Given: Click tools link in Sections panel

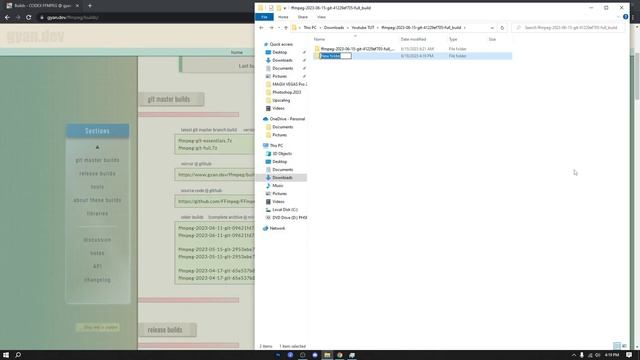Looking at the screenshot, I should [x=98, y=187].
